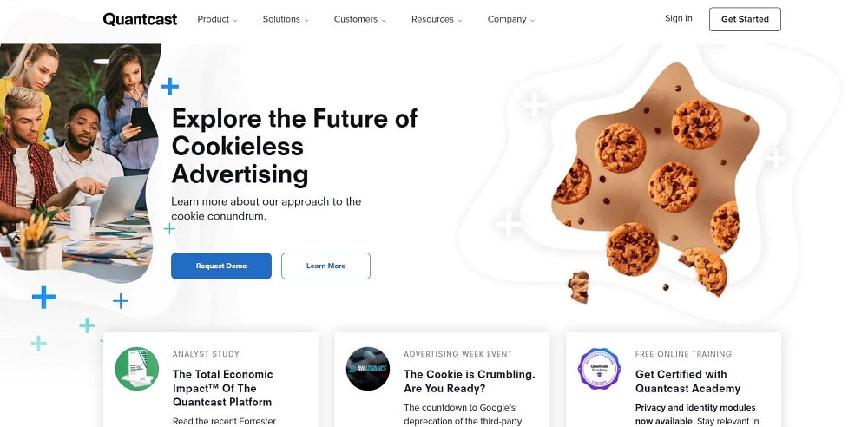868x427 pixels.
Task: Open the Company menu
Action: click(x=511, y=19)
